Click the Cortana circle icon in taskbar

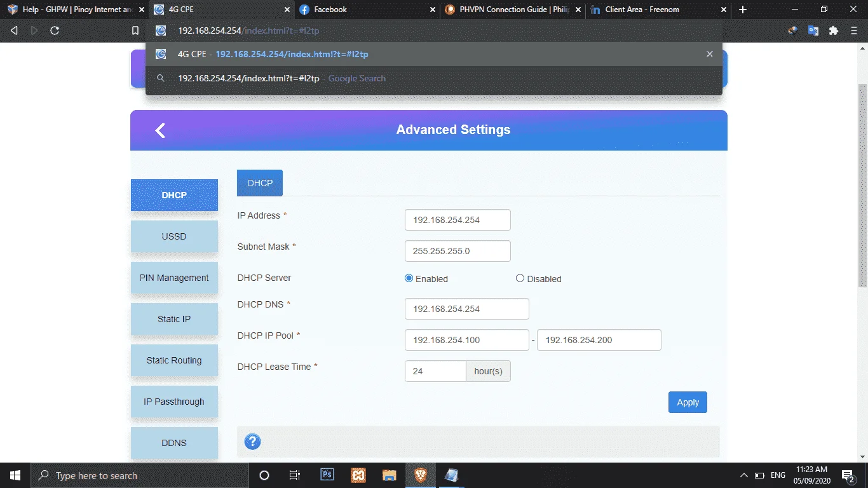coord(264,475)
